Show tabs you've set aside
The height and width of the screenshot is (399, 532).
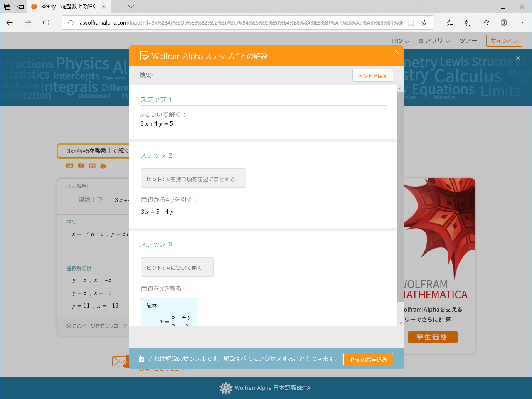(x=7, y=7)
